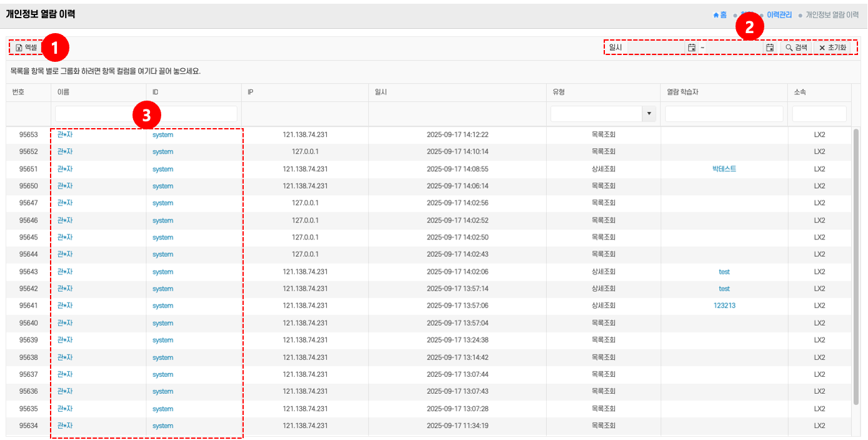Open the 이력관리 breadcrumb link
Screen dimensions: 868x440
pyautogui.click(x=779, y=14)
